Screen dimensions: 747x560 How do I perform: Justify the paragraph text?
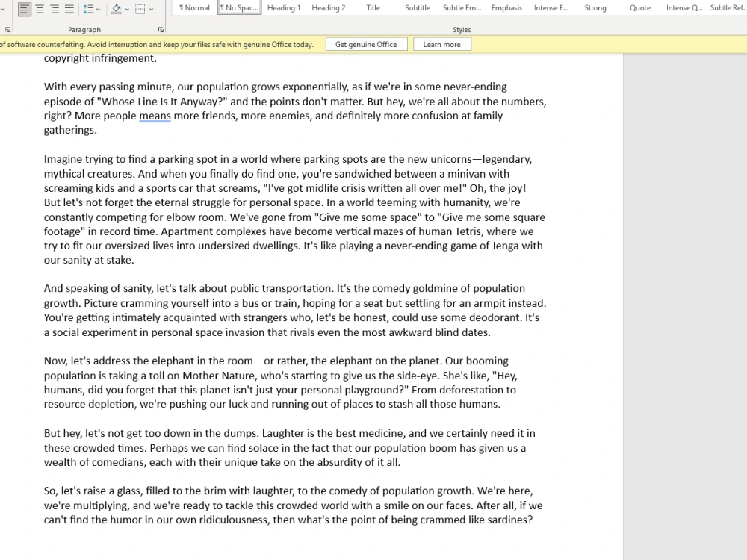pos(69,8)
